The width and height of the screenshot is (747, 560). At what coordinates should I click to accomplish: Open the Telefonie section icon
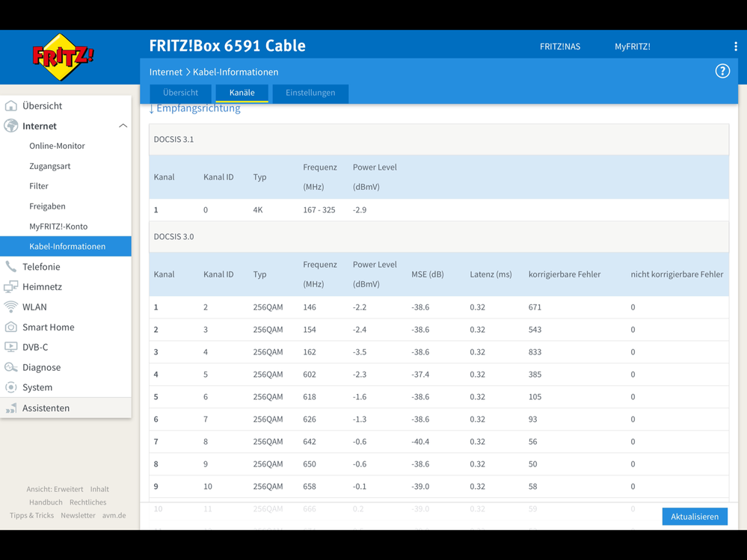coord(12,266)
